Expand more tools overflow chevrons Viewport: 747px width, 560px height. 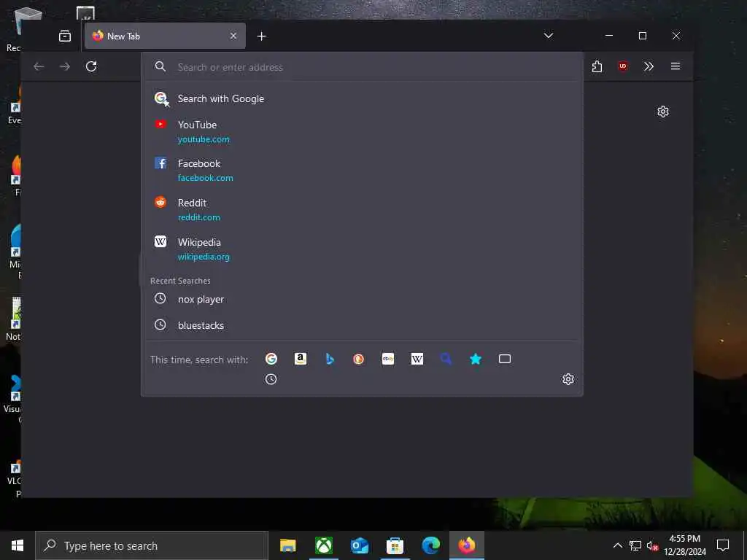[649, 66]
